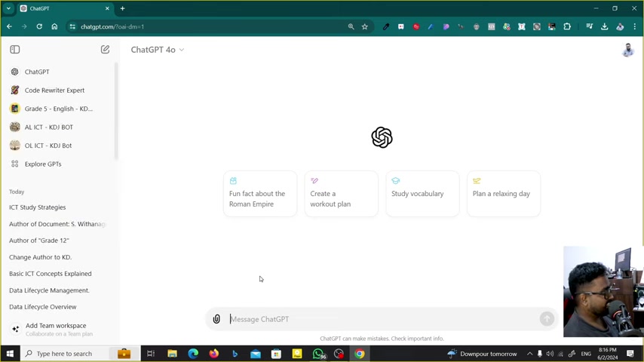
Task: Open Explore GPTs page
Action: click(x=59, y=164)
